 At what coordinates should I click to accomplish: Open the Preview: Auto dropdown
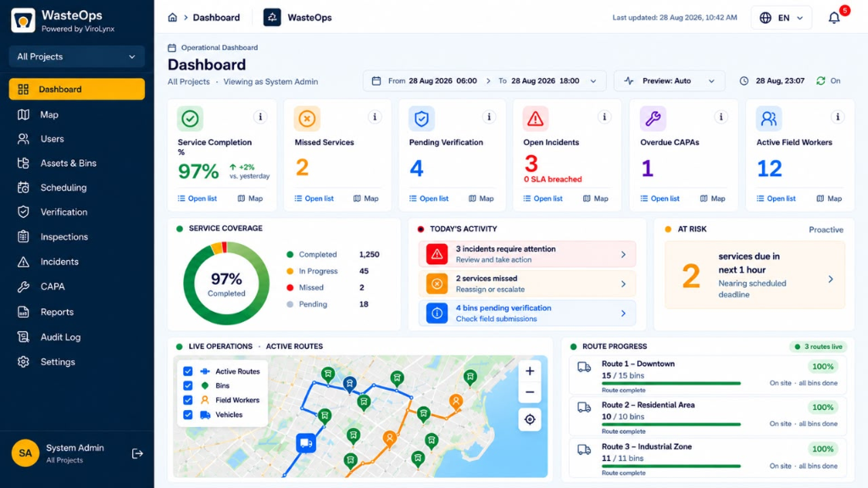[x=670, y=80]
